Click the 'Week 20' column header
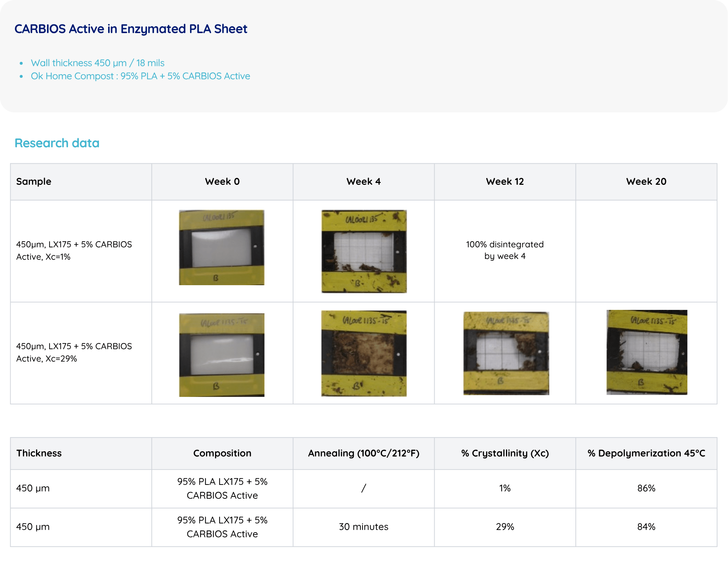This screenshot has width=728, height=582. coord(646,182)
